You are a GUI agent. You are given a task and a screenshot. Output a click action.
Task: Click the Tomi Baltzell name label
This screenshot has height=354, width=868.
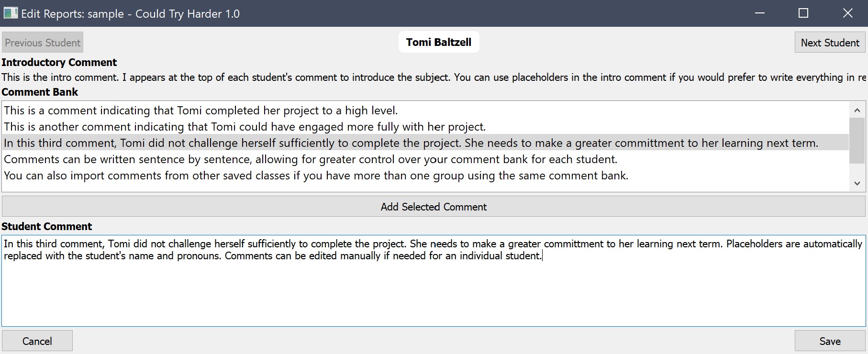[439, 42]
